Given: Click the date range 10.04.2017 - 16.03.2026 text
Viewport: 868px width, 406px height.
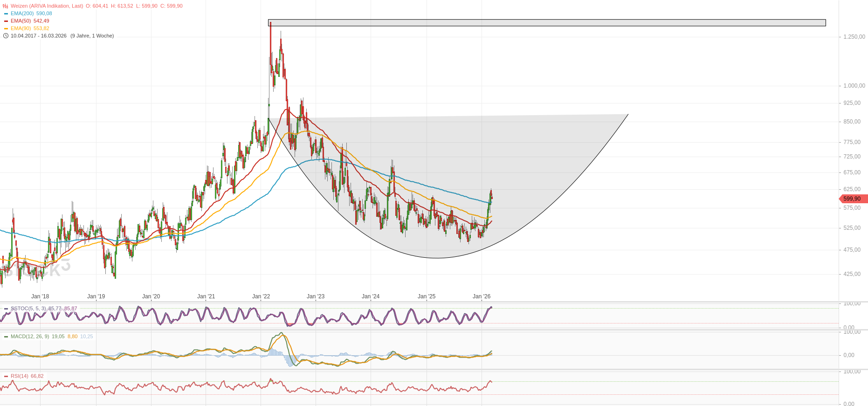Looking at the screenshot, I should pyautogui.click(x=39, y=36).
